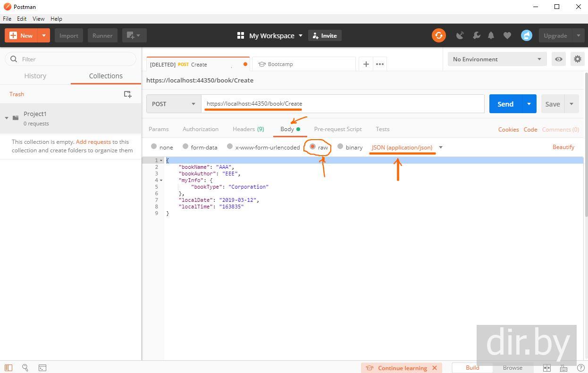Viewport: 588px width, 373px height.
Task: Open the POST method dropdown
Action: pos(173,104)
